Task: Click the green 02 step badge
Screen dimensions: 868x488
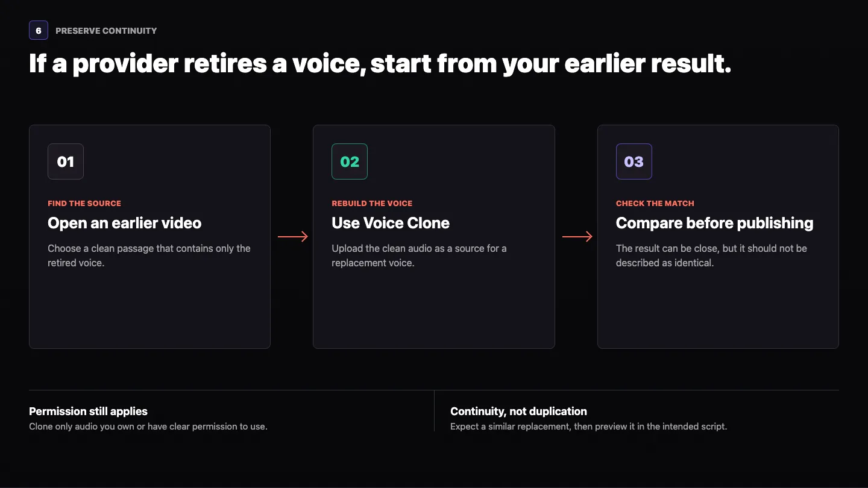Action: coord(350,161)
